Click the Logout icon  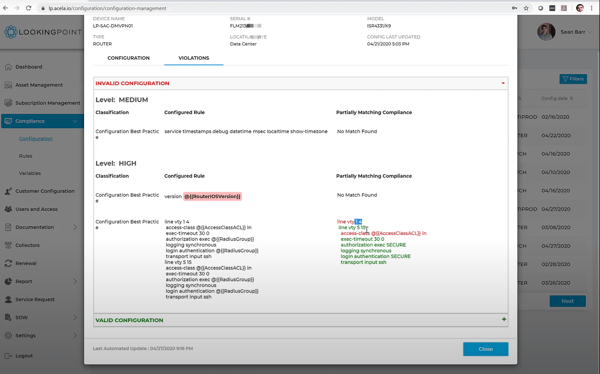[8, 356]
